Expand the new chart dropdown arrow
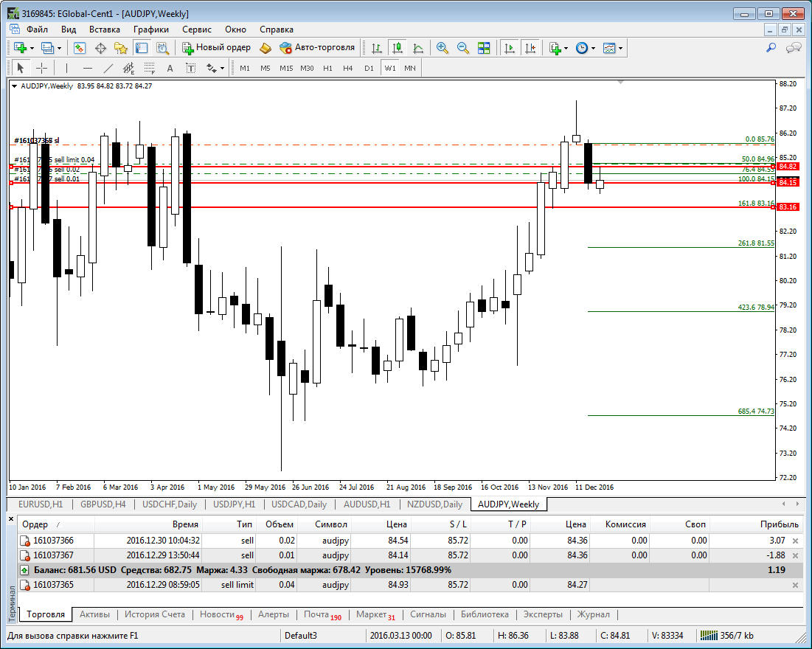This screenshot has height=649, width=812. 32,49
